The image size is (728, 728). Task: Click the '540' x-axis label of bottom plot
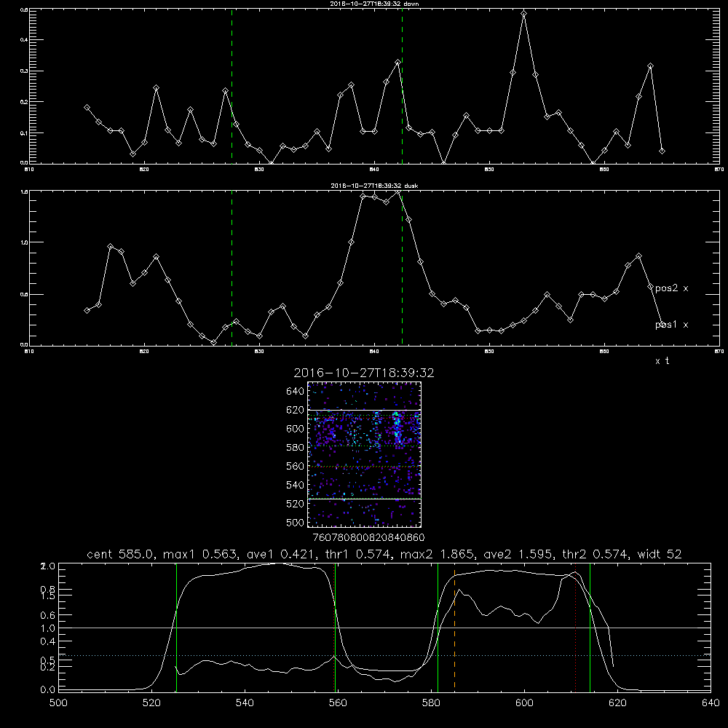245,703
